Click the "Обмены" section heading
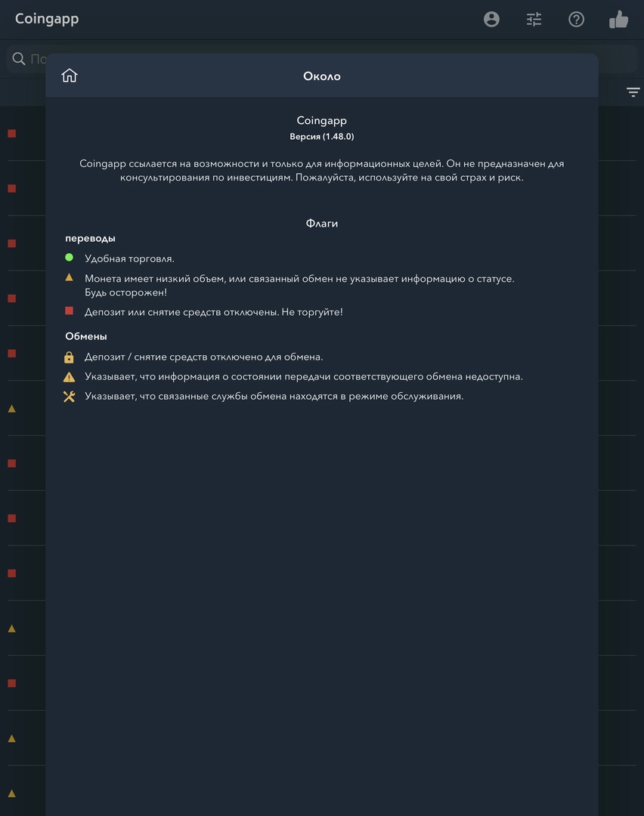Image resolution: width=644 pixels, height=816 pixels. [x=86, y=336]
